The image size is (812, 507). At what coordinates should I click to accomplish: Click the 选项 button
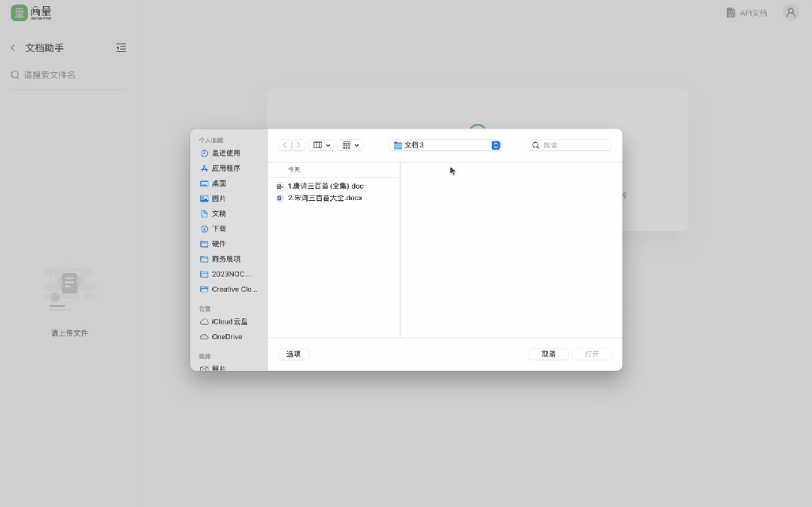(x=293, y=354)
